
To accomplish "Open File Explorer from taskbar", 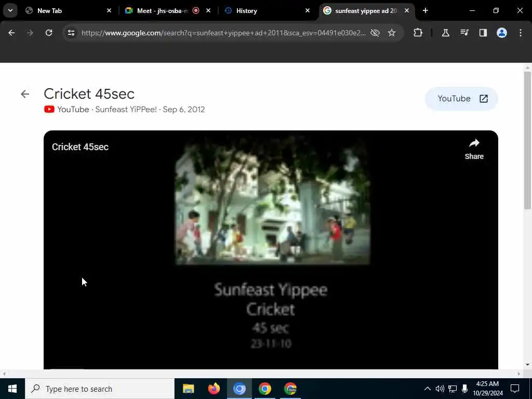I will [x=188, y=389].
